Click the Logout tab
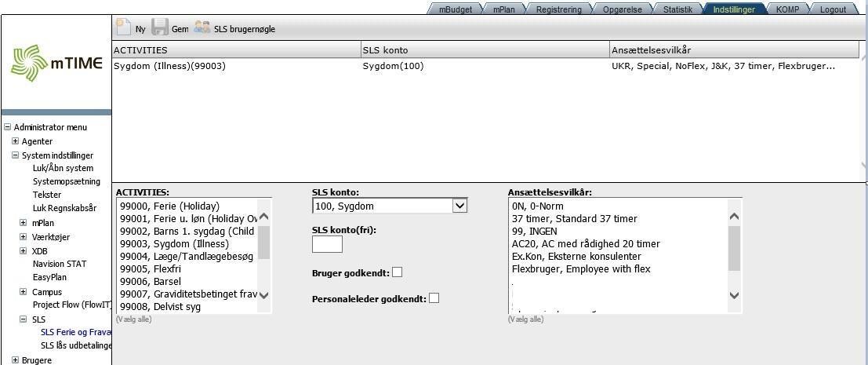This screenshot has width=868, height=365. point(833,9)
